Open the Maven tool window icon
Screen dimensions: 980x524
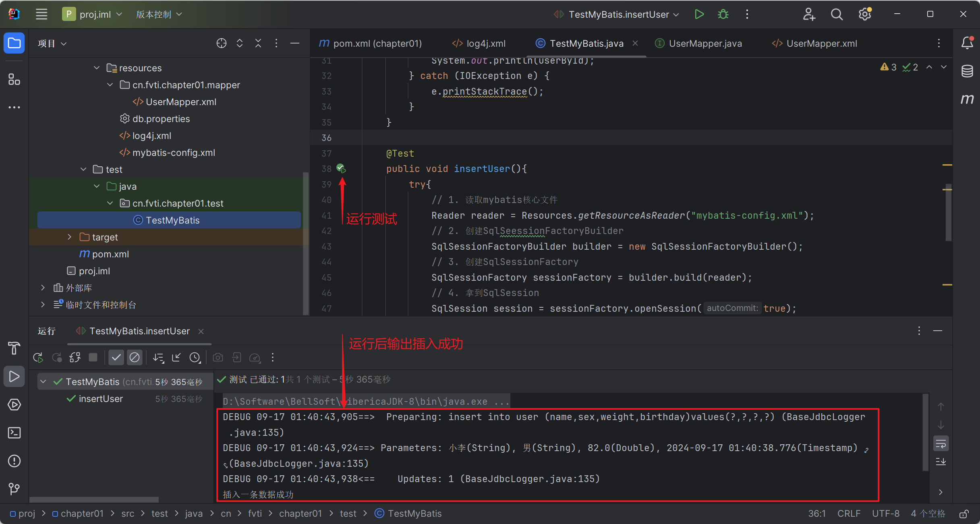[x=967, y=99]
